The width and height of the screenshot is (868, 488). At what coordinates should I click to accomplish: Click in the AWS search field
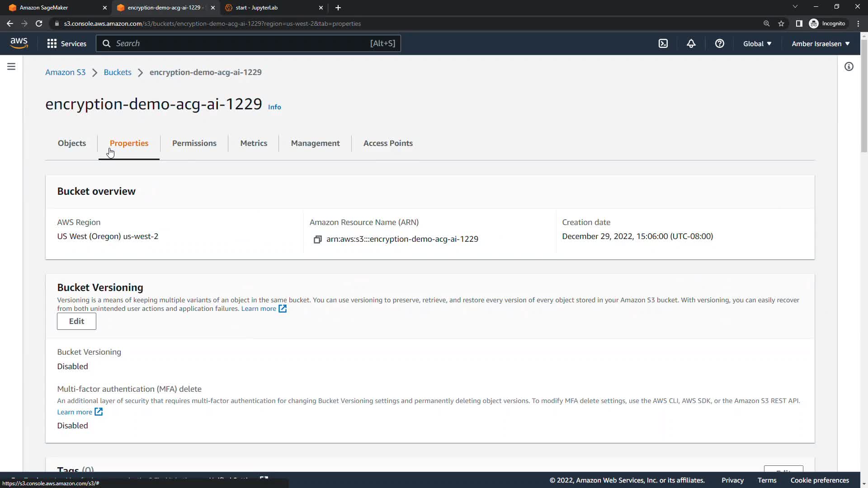(240, 43)
